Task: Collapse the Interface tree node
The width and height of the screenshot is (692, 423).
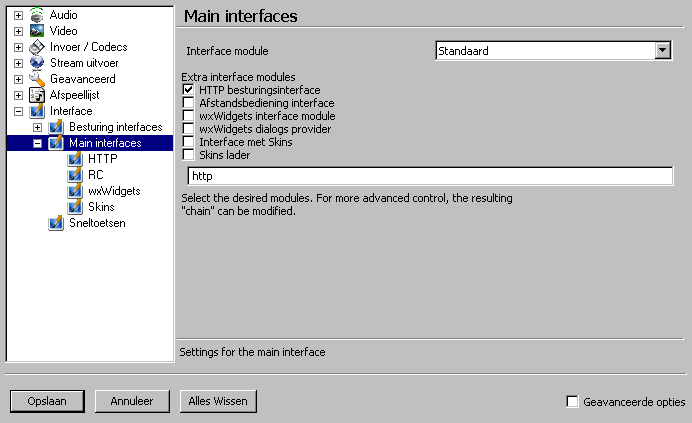Action: point(18,111)
